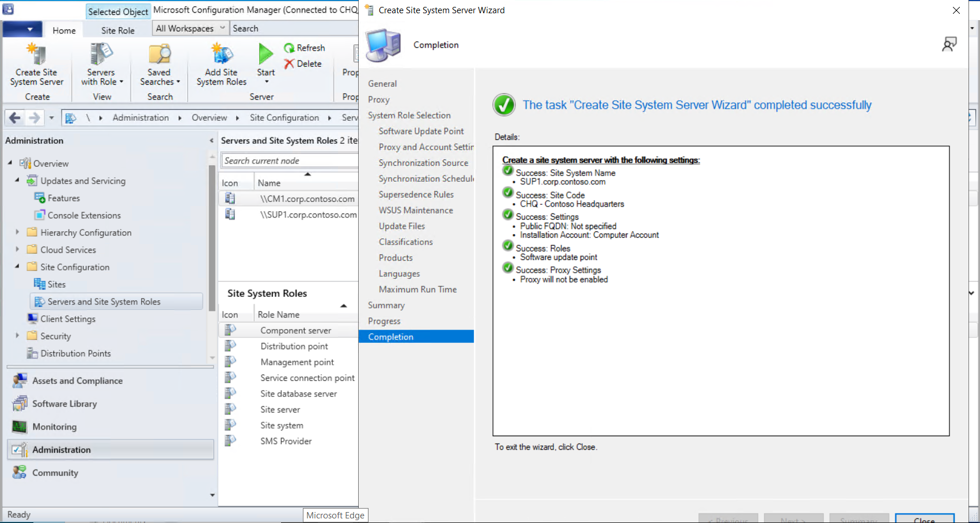This screenshot has width=980, height=523.
Task: Expand the Cloud Services node
Action: pyautogui.click(x=17, y=249)
